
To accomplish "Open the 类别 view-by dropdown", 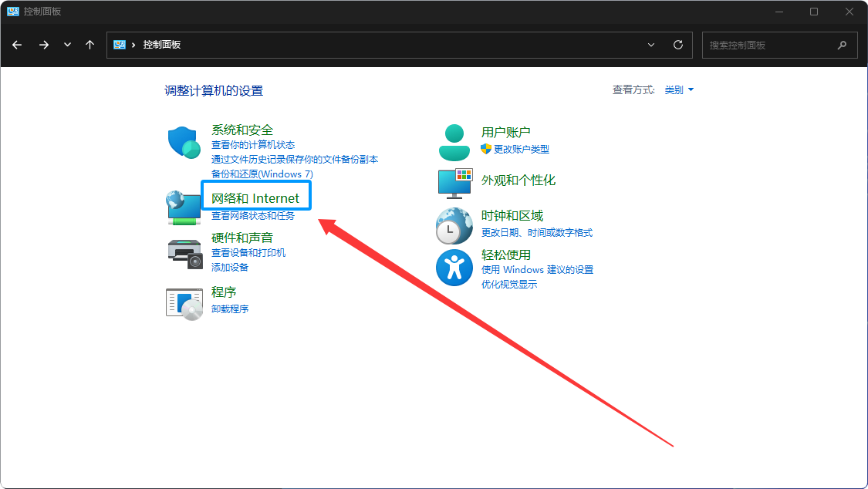I will (x=679, y=89).
